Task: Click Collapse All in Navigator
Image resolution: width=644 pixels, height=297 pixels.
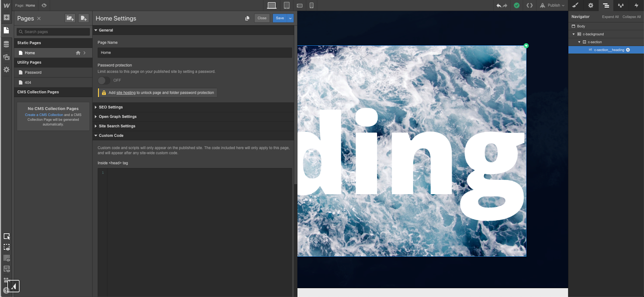Action: pyautogui.click(x=632, y=17)
